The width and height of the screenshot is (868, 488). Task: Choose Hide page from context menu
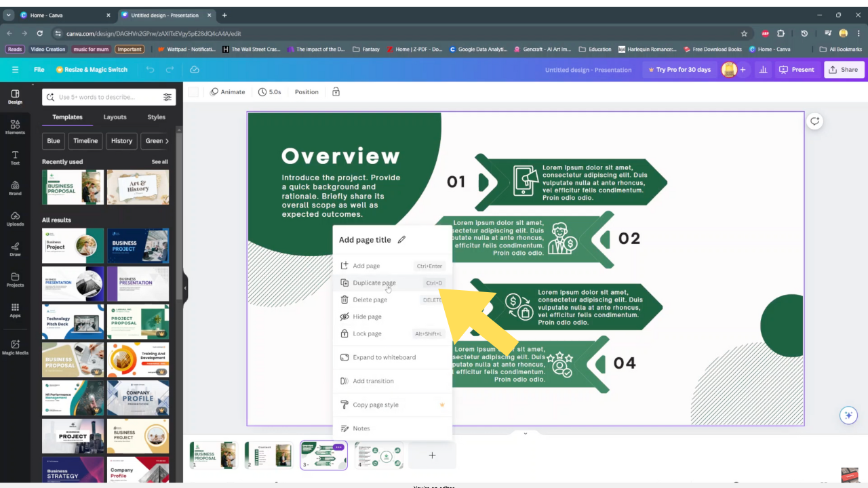[x=367, y=317]
